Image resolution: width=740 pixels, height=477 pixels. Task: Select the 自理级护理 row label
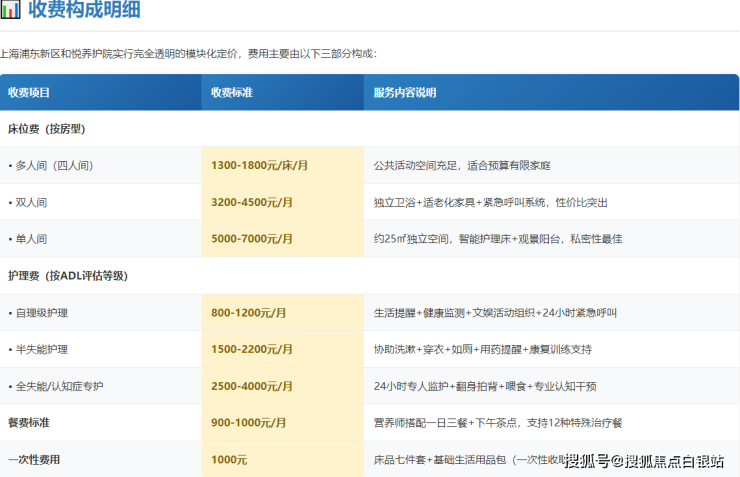38,313
